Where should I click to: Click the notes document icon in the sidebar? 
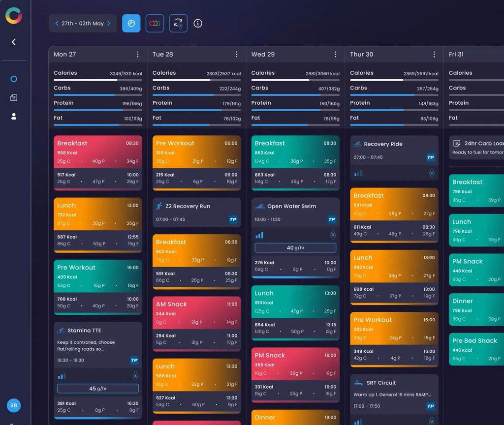click(13, 97)
